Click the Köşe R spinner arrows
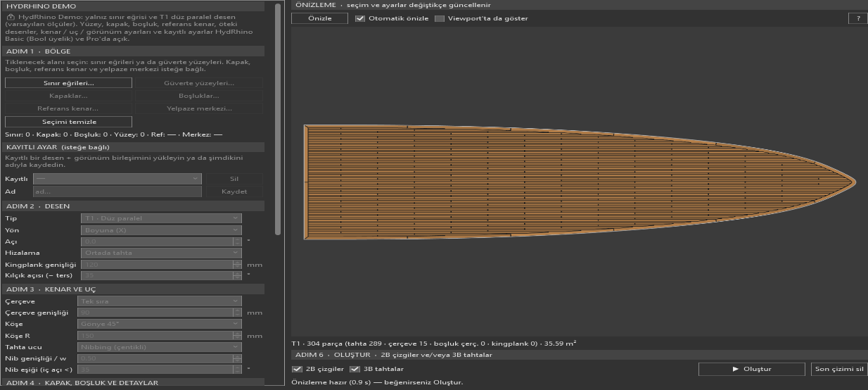Screen dimensions: 868x390 (x=237, y=336)
